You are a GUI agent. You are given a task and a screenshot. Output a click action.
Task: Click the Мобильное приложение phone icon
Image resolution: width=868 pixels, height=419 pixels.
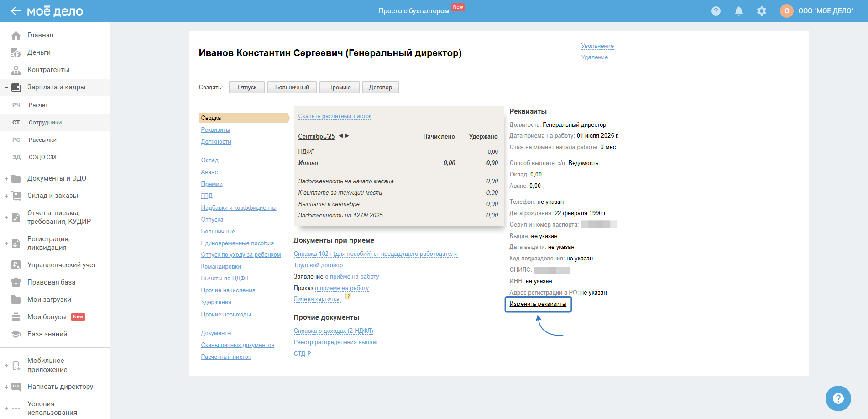[16, 365]
